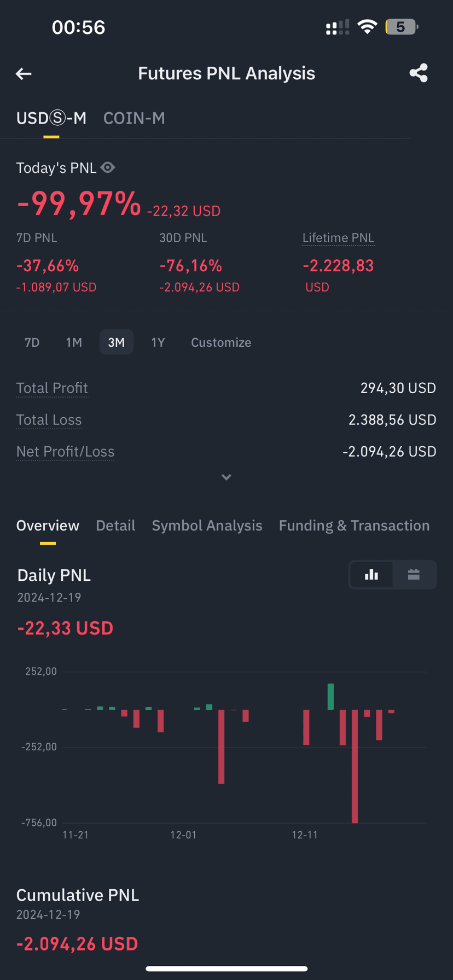Choose the 7D time range

[32, 342]
